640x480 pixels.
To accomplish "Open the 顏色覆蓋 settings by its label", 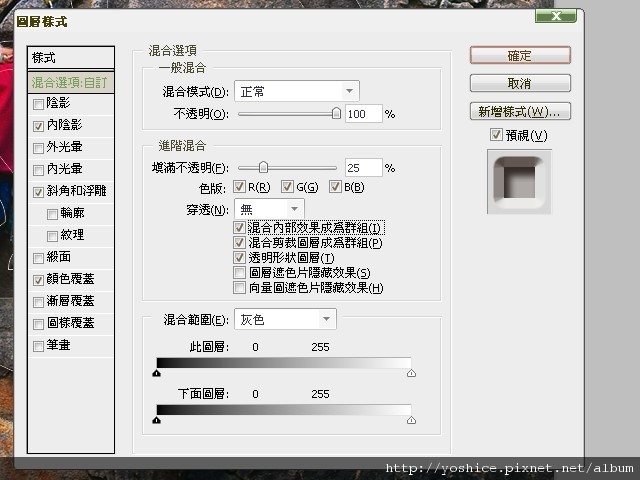I will coord(70,279).
